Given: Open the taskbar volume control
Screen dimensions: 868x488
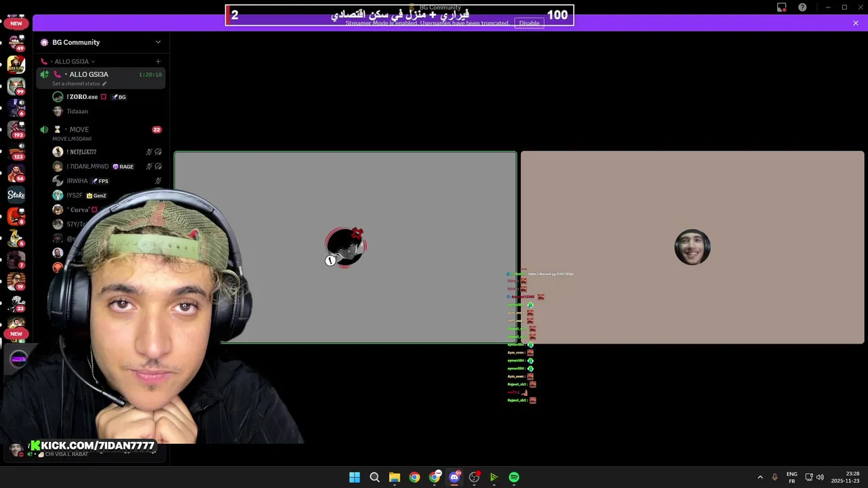Looking at the screenshot, I should click(820, 477).
